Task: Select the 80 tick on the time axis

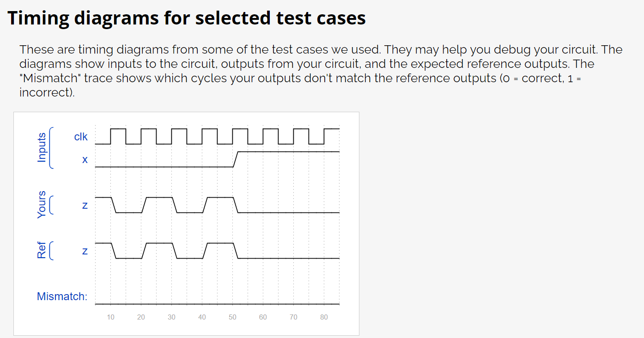Action: point(324,317)
